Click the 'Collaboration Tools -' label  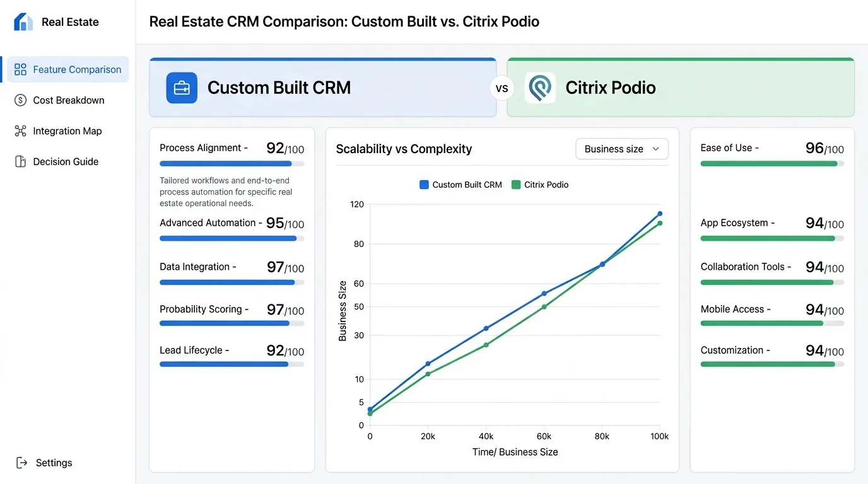coord(746,267)
